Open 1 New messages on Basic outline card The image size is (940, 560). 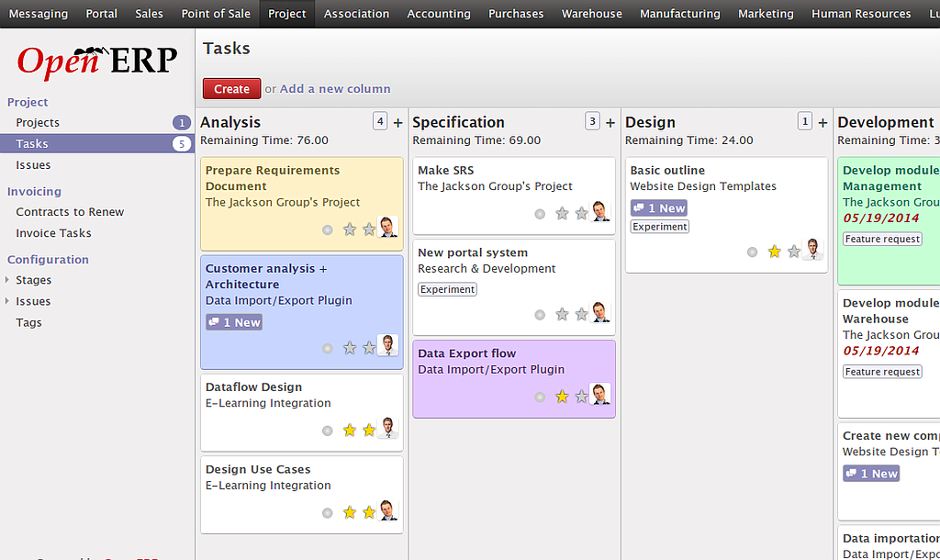click(659, 208)
